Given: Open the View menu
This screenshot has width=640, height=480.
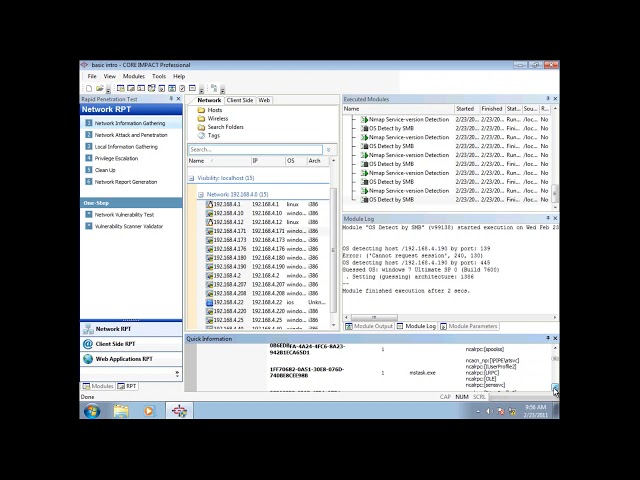Looking at the screenshot, I should click(x=109, y=76).
